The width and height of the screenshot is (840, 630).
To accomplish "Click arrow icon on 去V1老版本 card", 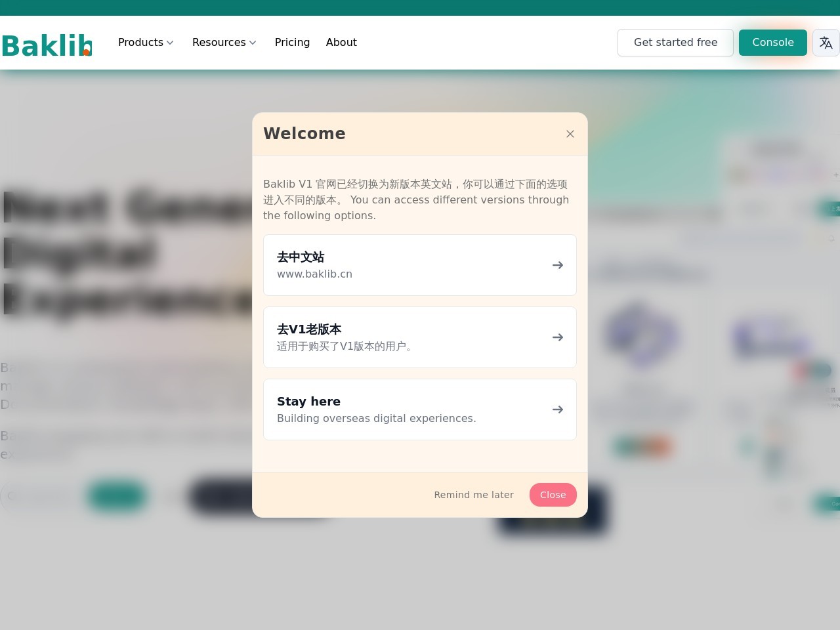I will [x=558, y=337].
